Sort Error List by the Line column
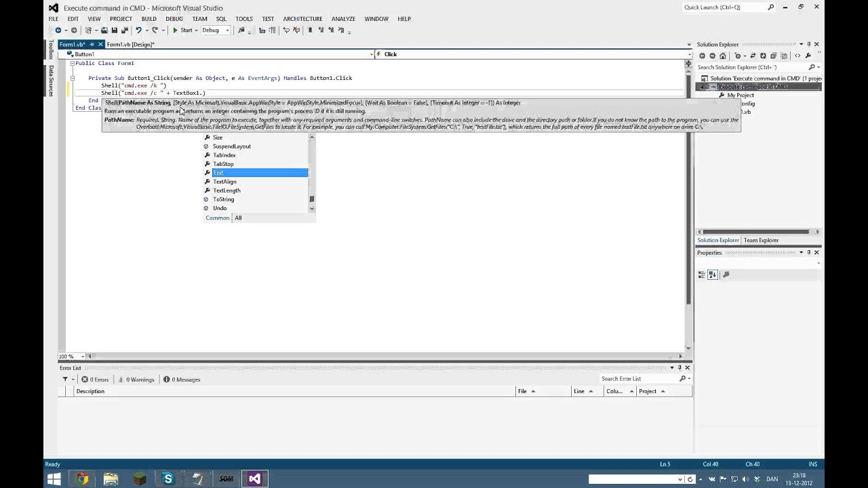868x488 pixels. pyautogui.click(x=587, y=391)
